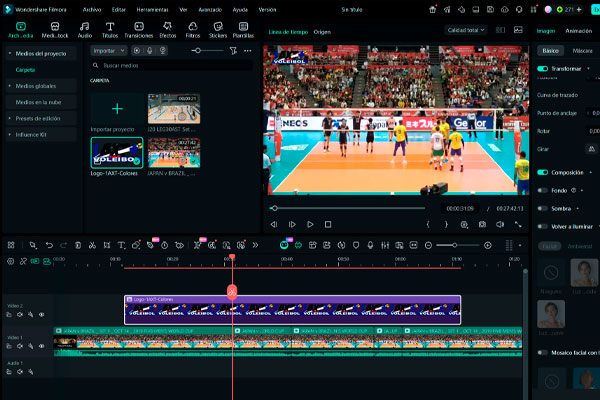Open the Stickers library
600x400 pixels.
click(x=217, y=29)
